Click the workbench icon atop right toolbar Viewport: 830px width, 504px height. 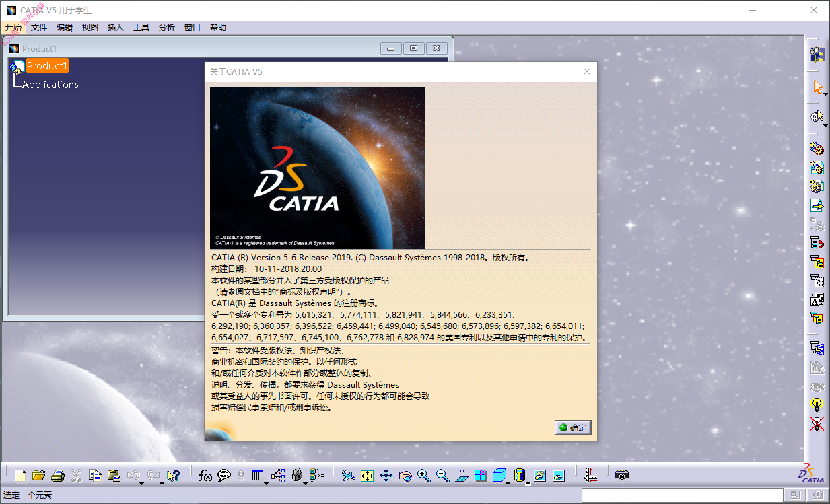point(817,55)
